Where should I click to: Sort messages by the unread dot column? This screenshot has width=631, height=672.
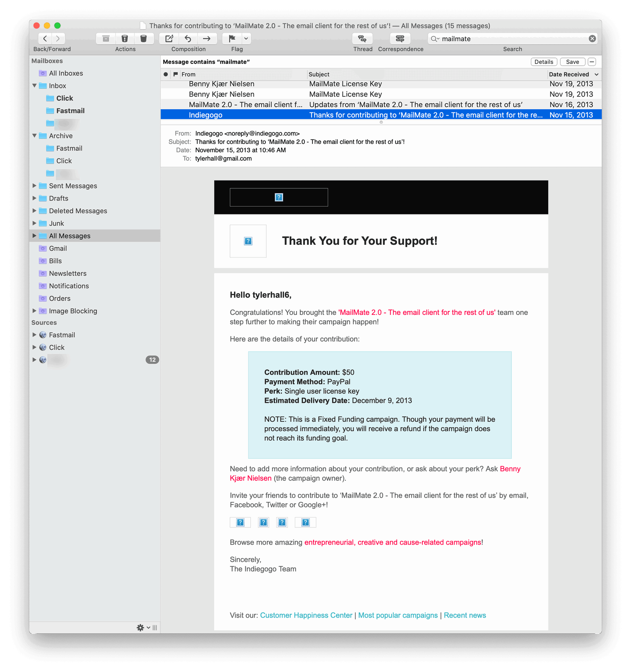point(166,74)
